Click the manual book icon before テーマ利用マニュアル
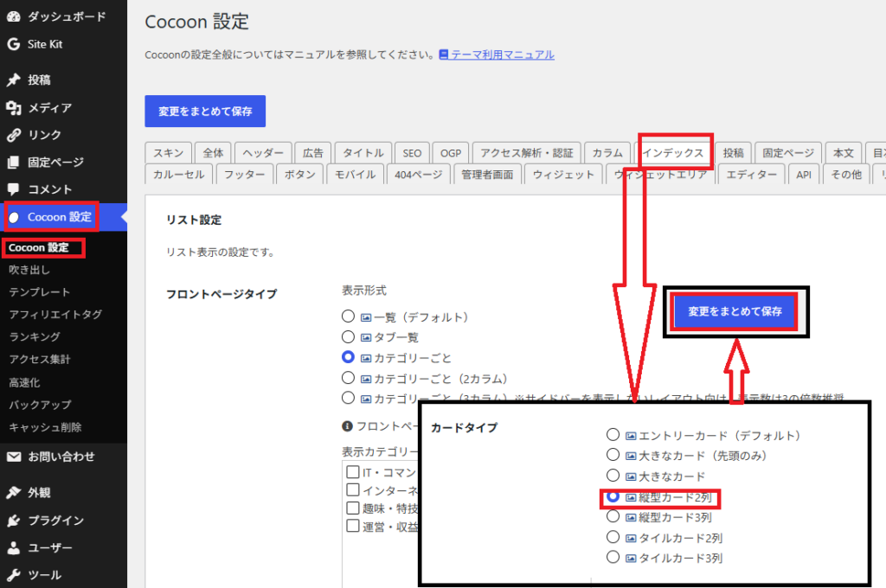This screenshot has width=886, height=588. pyautogui.click(x=444, y=54)
